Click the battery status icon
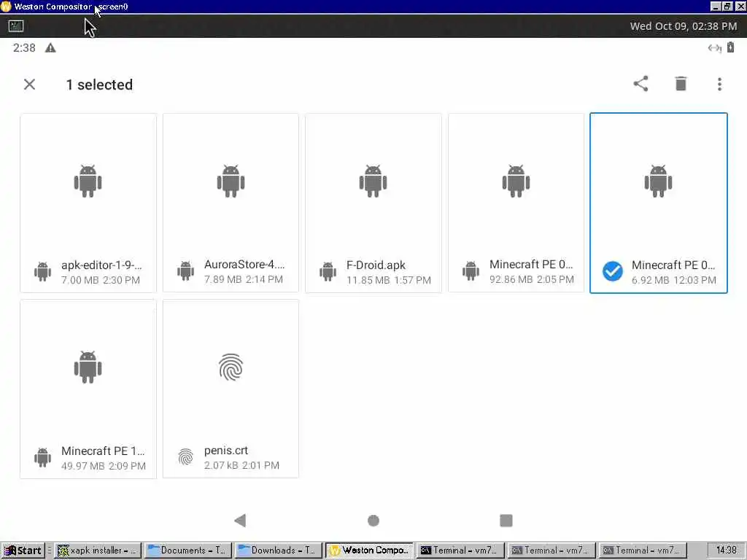 (x=730, y=47)
